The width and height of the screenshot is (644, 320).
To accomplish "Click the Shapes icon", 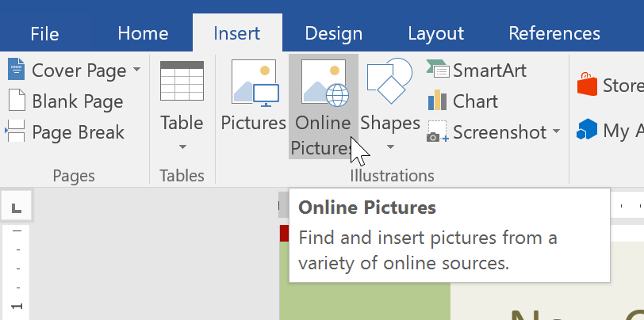I will pos(389,82).
